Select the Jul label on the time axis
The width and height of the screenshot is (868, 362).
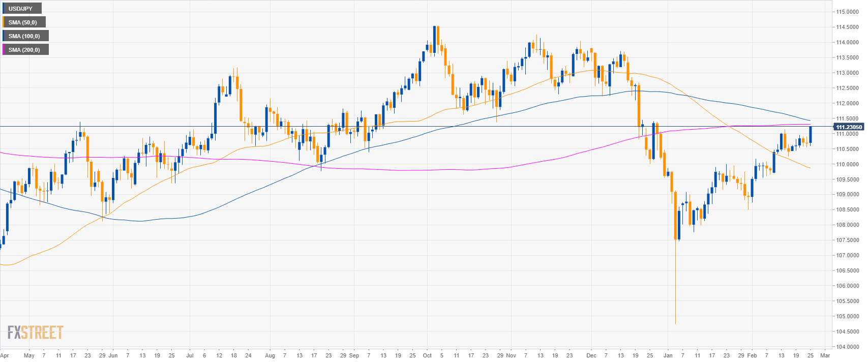pos(190,355)
